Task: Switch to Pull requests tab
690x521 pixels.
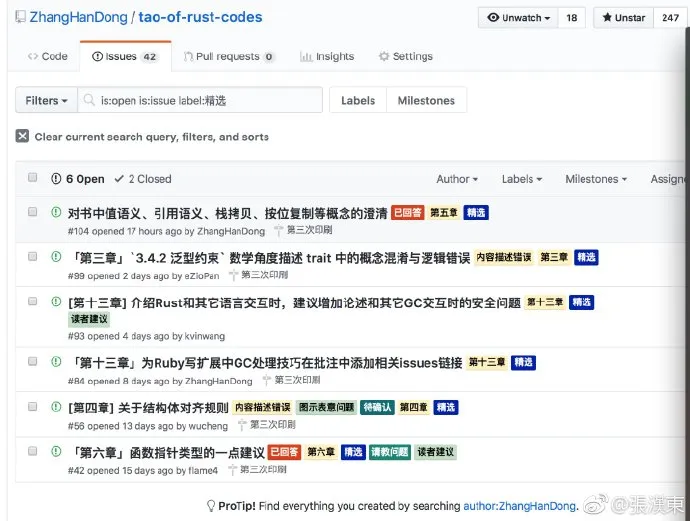Action: (x=229, y=56)
